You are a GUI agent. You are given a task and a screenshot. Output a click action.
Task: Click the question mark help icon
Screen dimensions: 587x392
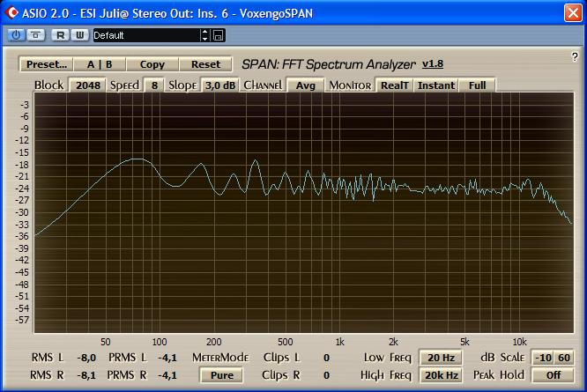pos(575,57)
